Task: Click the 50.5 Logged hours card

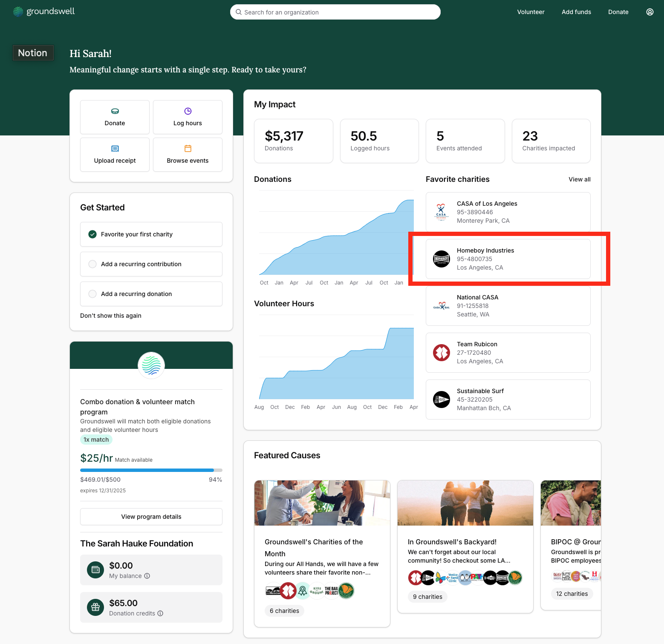Action: pos(379,141)
